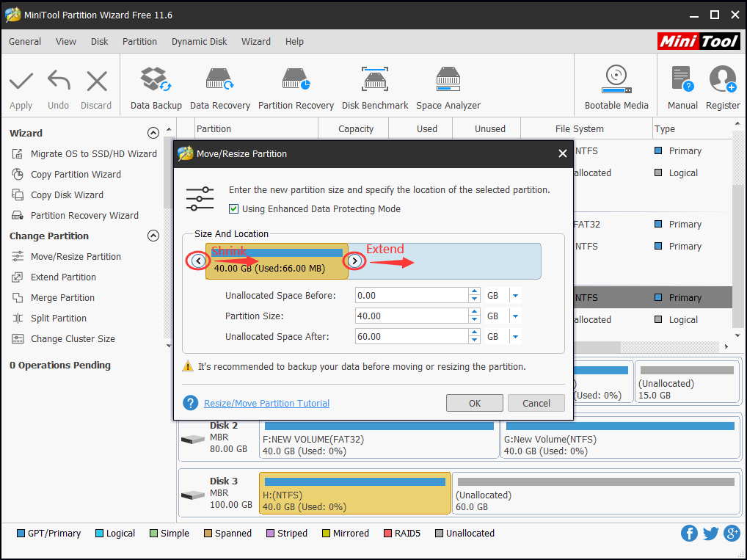Open the GB unit dropdown for Partition Size
This screenshot has width=747, height=560.
pyautogui.click(x=515, y=316)
